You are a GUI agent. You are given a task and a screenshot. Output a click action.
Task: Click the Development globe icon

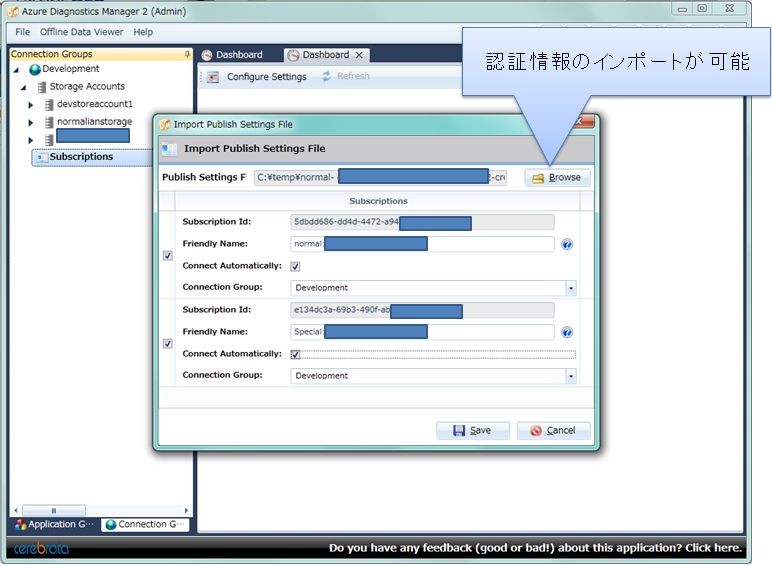click(x=34, y=69)
